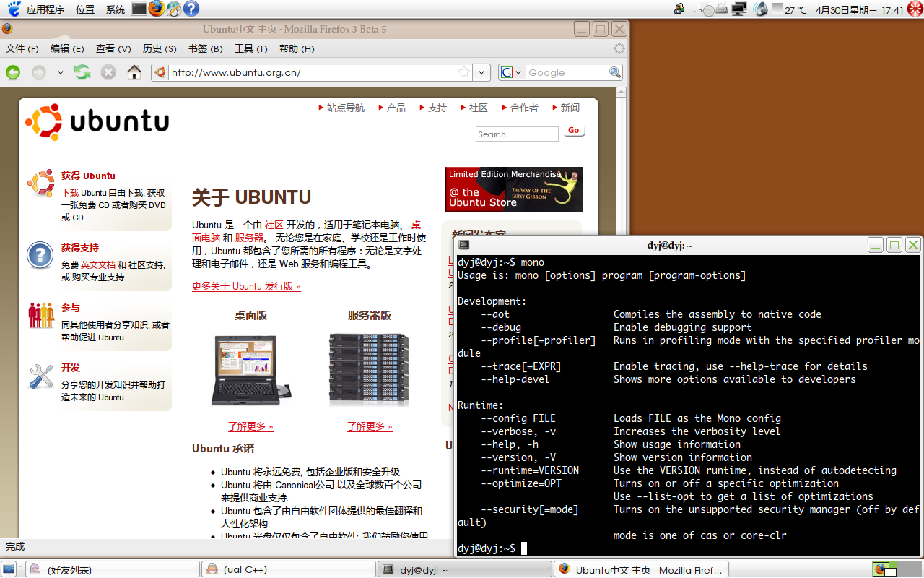
Task: Launch Firefox from the top panel launcher
Action: pyautogui.click(x=157, y=9)
